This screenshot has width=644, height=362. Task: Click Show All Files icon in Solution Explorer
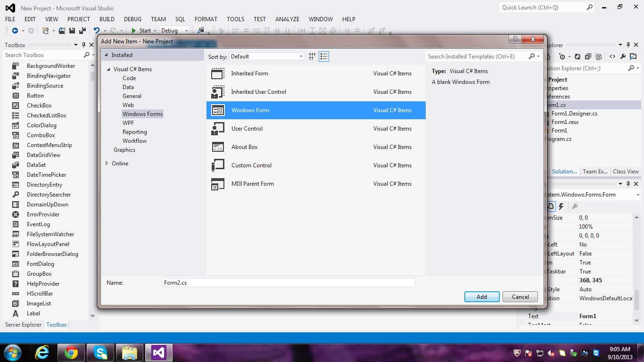click(599, 57)
